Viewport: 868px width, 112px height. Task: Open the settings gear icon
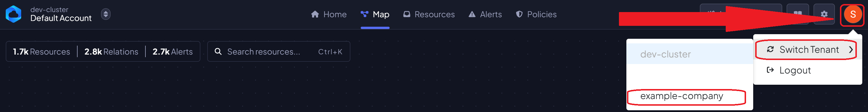pos(824,14)
